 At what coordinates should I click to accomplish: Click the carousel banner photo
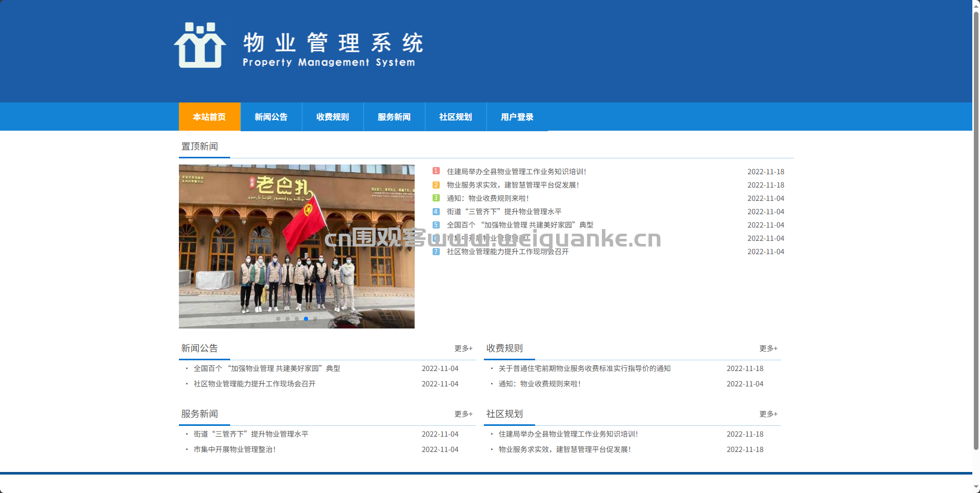coord(297,246)
